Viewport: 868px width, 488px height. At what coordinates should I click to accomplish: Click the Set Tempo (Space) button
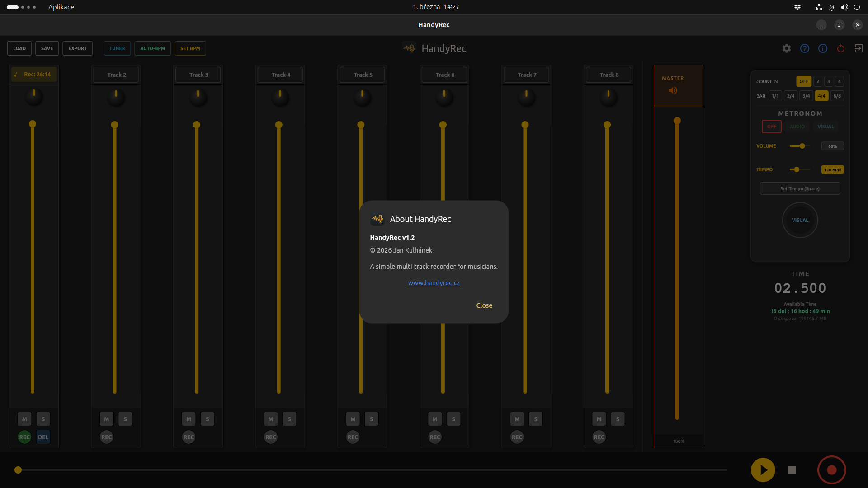coord(800,188)
